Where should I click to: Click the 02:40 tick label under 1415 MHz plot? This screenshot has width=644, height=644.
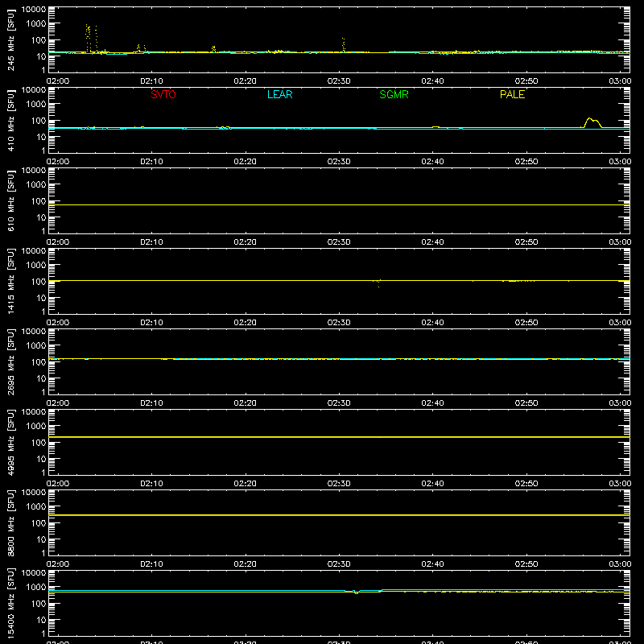[x=432, y=323]
